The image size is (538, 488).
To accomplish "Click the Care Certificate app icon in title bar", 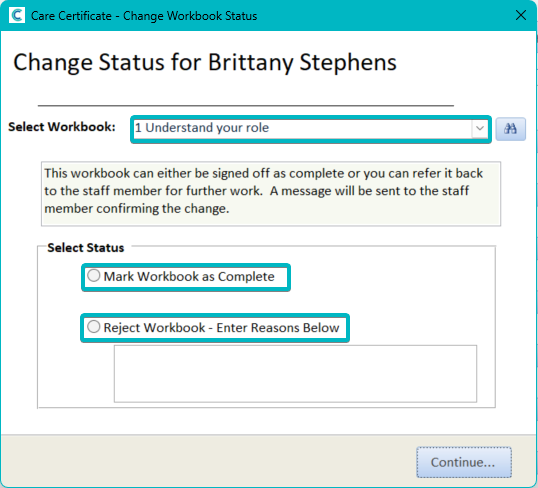I will pos(17,15).
